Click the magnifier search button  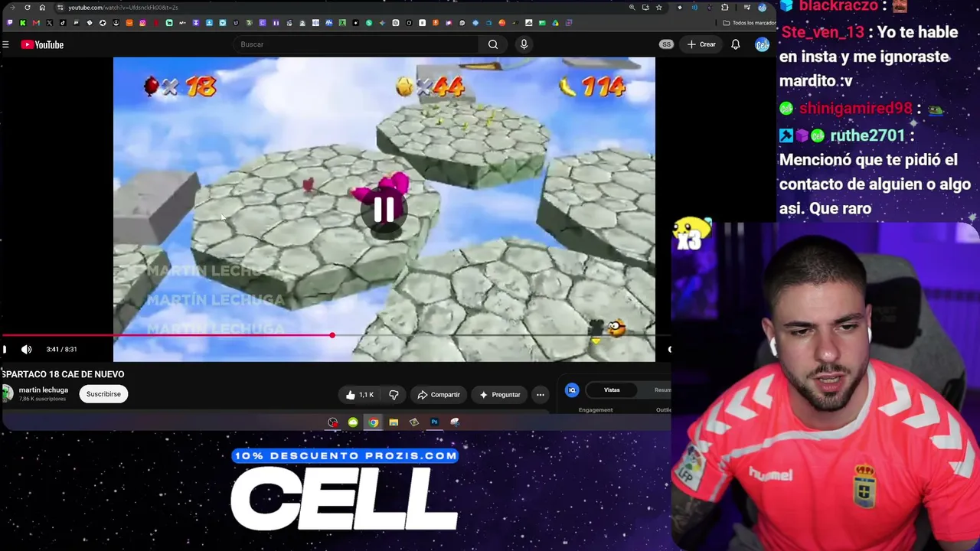click(x=493, y=44)
